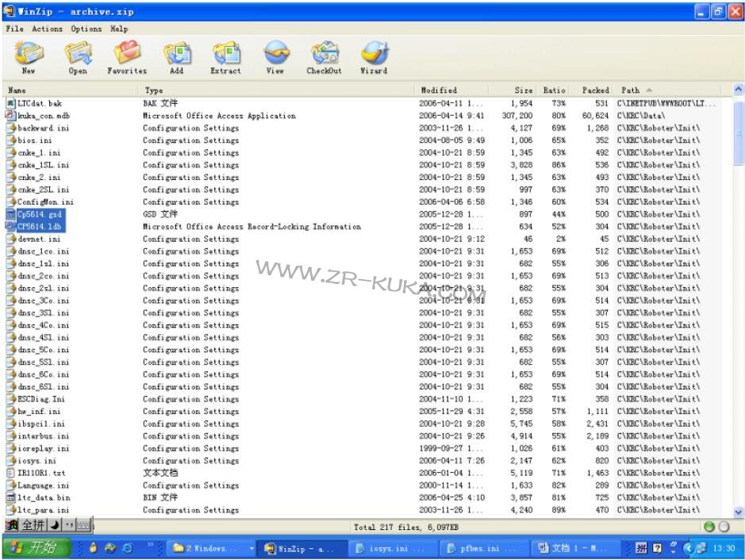Screen dimensions: 745x560
Task: Click the Extract toolbar icon
Action: coord(225,58)
